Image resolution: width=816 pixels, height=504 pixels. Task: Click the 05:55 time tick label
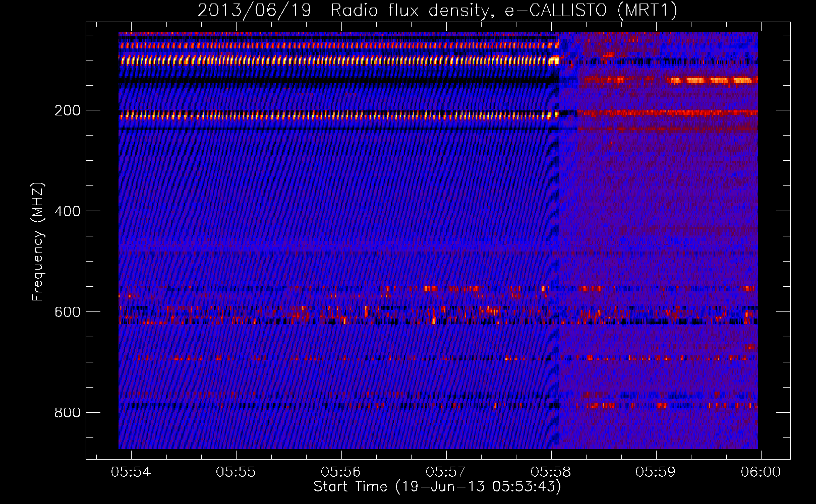236,472
